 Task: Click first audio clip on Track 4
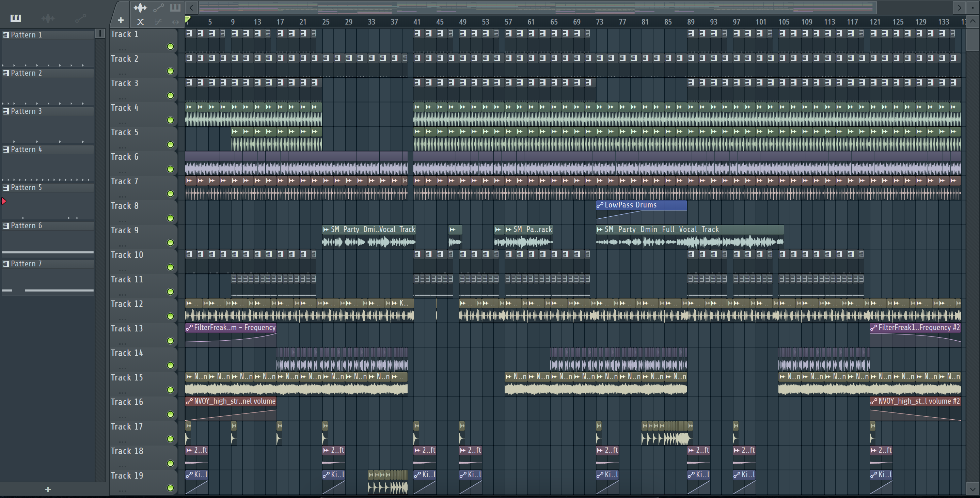click(x=191, y=114)
